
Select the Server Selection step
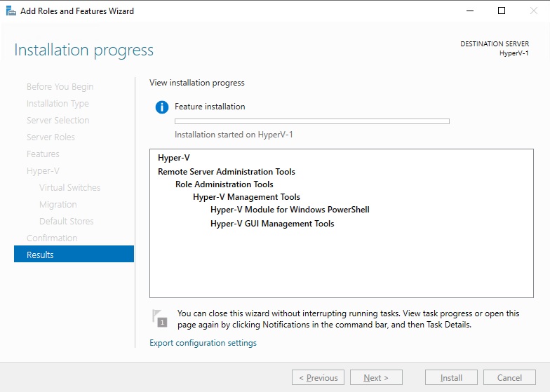[x=58, y=121]
